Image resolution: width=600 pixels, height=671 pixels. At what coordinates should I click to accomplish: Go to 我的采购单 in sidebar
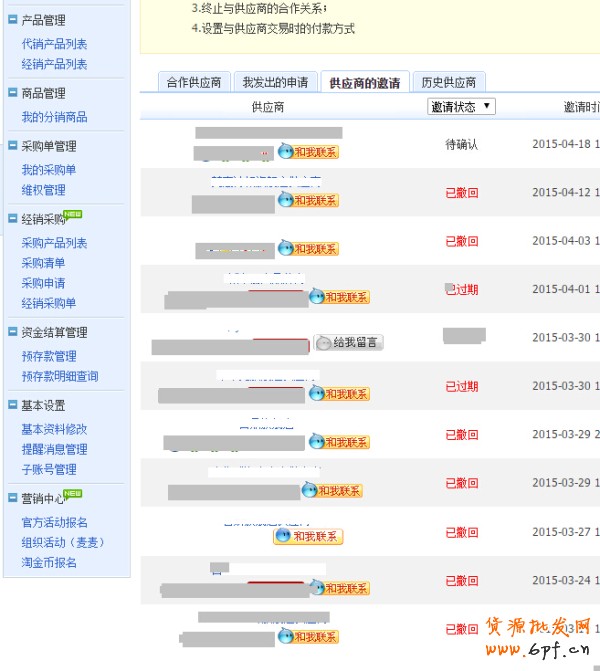click(48, 170)
